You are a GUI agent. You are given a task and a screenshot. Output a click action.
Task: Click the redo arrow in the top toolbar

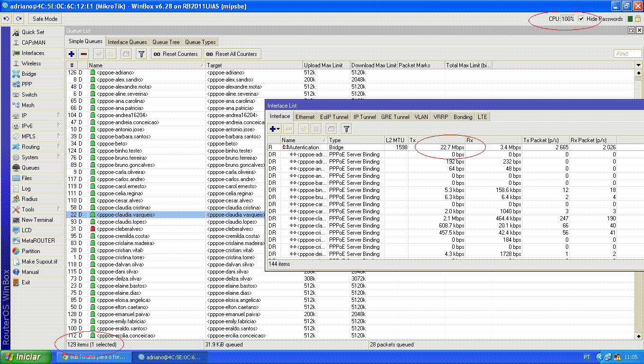coord(18,19)
